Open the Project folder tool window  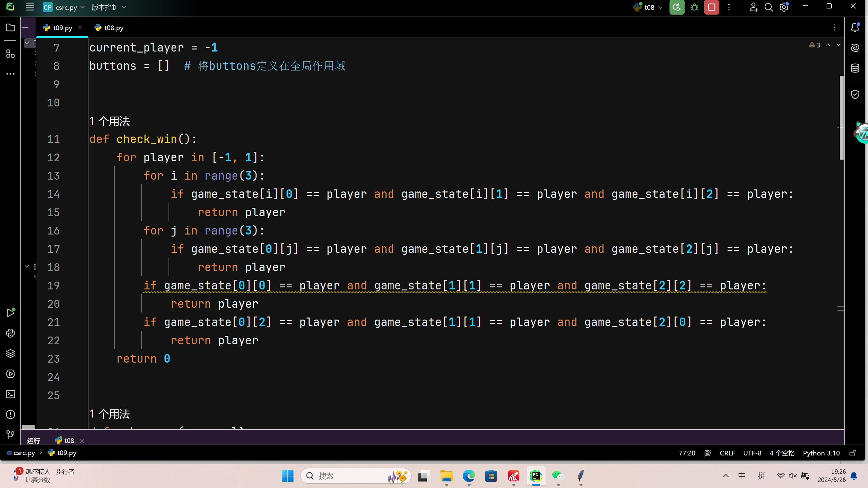[x=11, y=27]
